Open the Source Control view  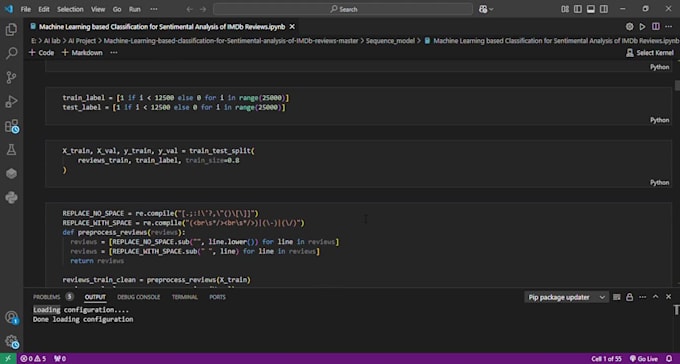[x=11, y=78]
